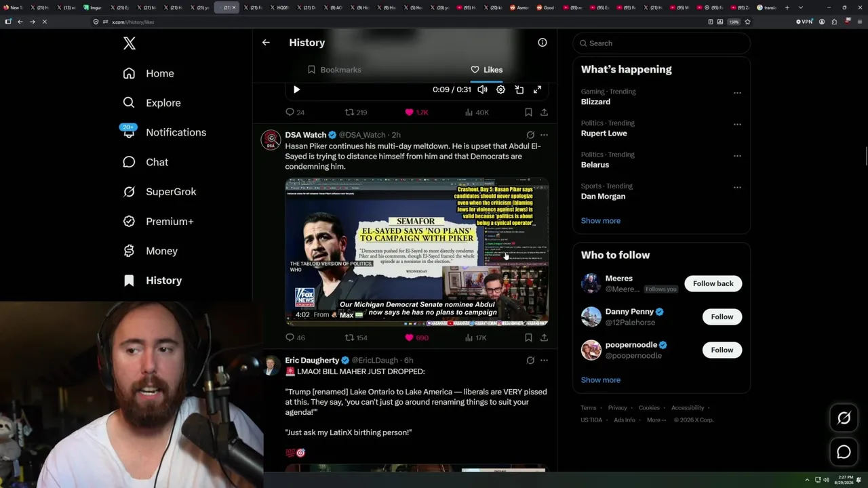Open the more menu on DSA Watch post
The image size is (868, 488).
[544, 135]
